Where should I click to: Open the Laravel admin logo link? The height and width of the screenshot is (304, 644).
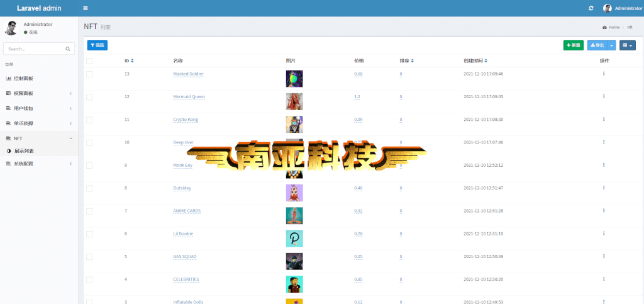(39, 8)
